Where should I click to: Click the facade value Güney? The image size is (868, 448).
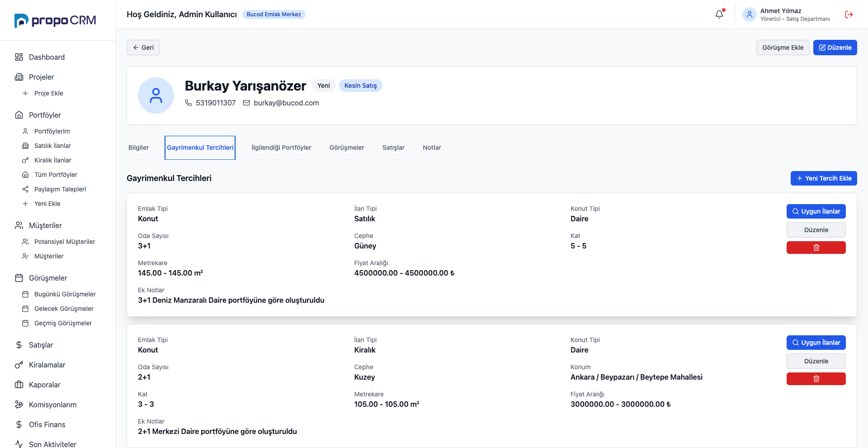click(x=365, y=246)
